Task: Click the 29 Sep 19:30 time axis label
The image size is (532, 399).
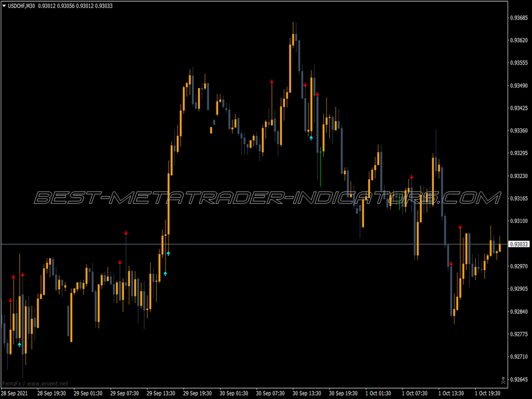Action: (x=197, y=393)
